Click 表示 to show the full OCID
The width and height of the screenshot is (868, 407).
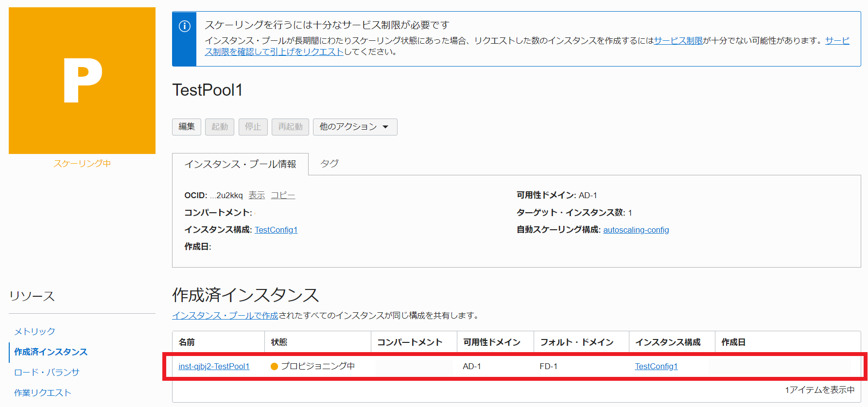pyautogui.click(x=257, y=195)
